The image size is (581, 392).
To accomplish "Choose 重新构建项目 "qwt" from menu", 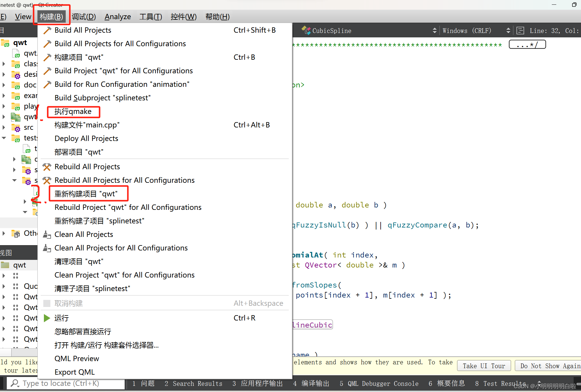I will 86,194.
